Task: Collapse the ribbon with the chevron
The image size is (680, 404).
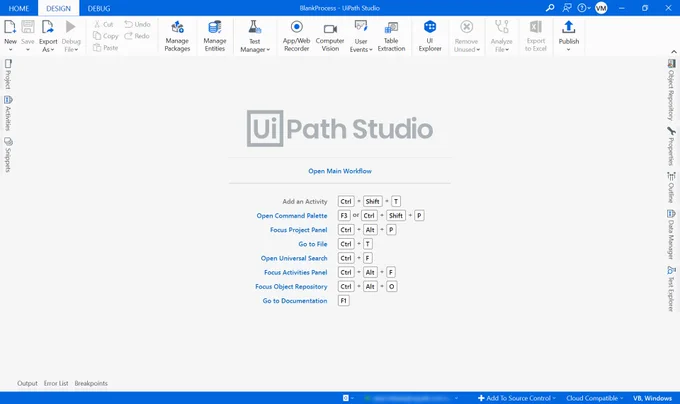Action: (x=673, y=52)
